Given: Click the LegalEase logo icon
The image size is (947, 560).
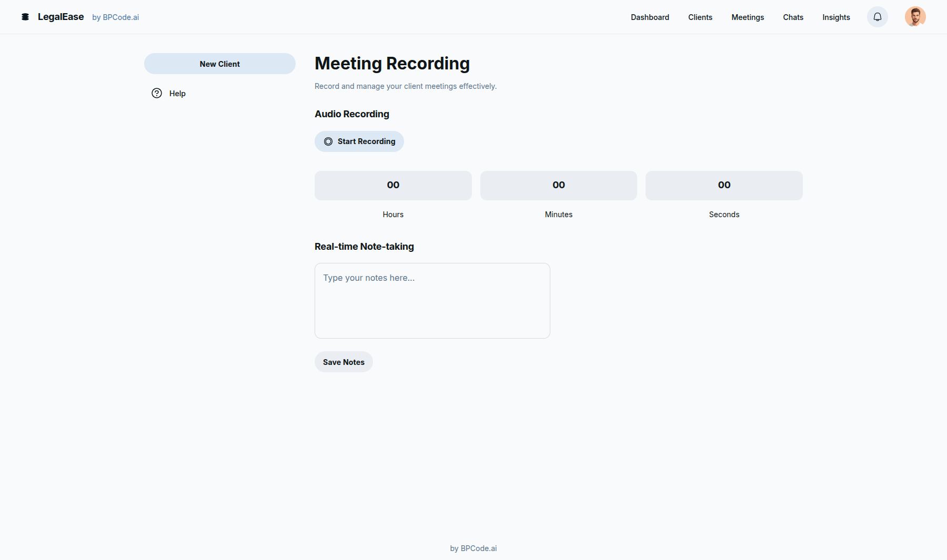Looking at the screenshot, I should [x=25, y=17].
